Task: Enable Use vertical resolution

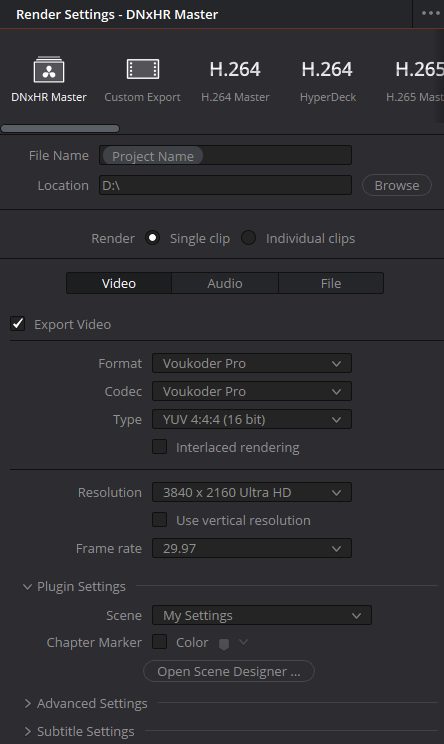Action: point(159,520)
